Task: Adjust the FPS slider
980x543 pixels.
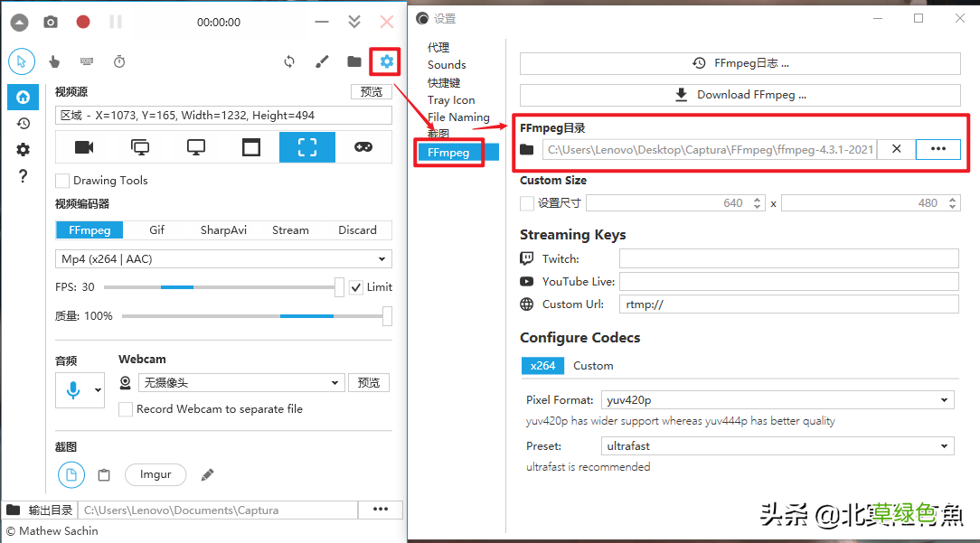Action: click(223, 287)
